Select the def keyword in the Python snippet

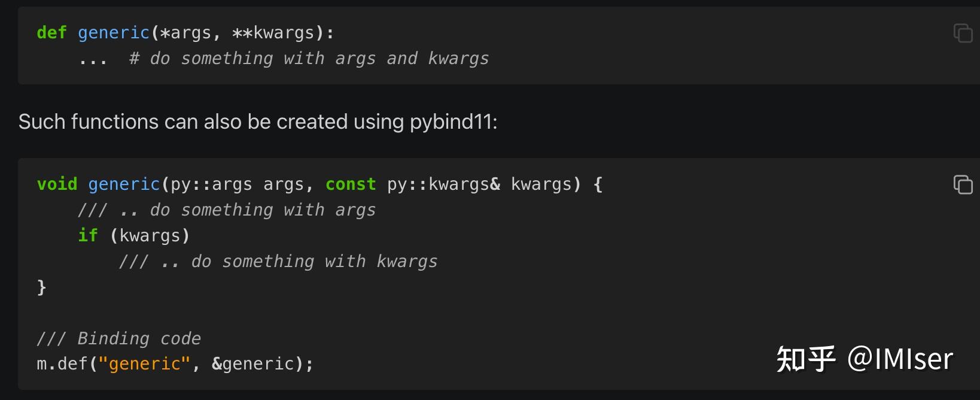click(x=51, y=32)
